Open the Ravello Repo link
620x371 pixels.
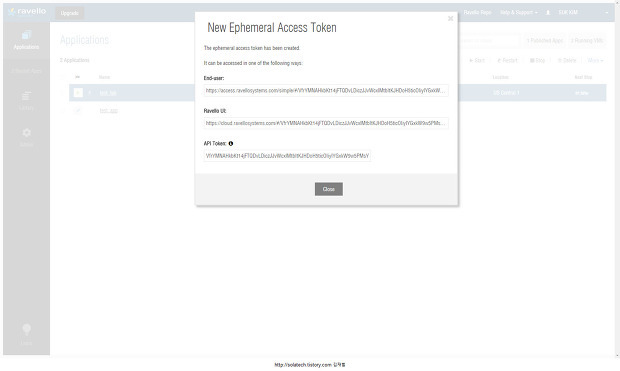pos(477,13)
